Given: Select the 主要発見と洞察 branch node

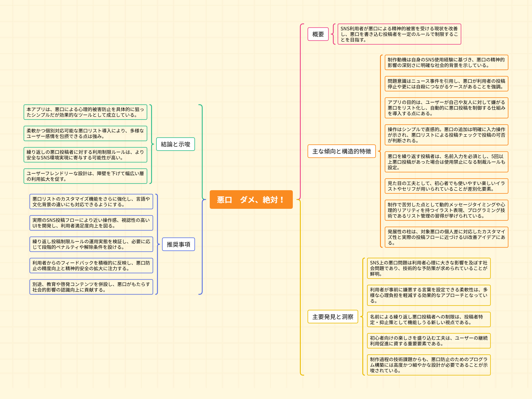Looking at the screenshot, I should tap(333, 317).
